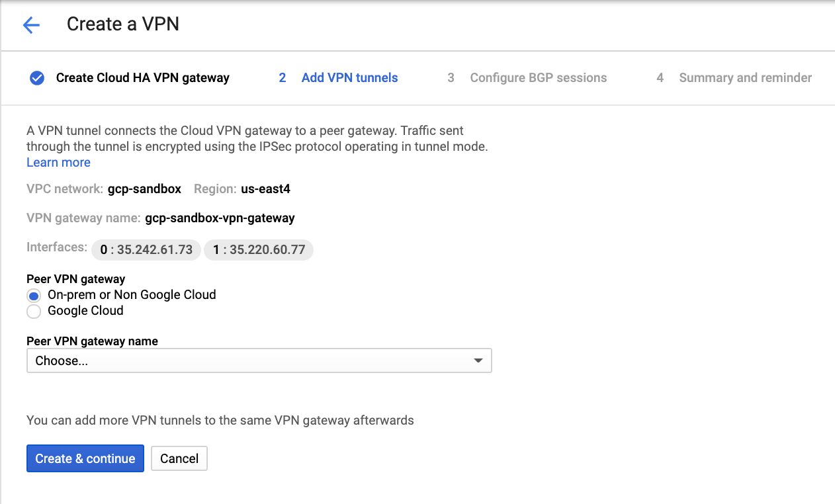Image resolution: width=835 pixels, height=504 pixels.
Task: Go to Create Cloud HA VPN gateway step
Action: 142,78
